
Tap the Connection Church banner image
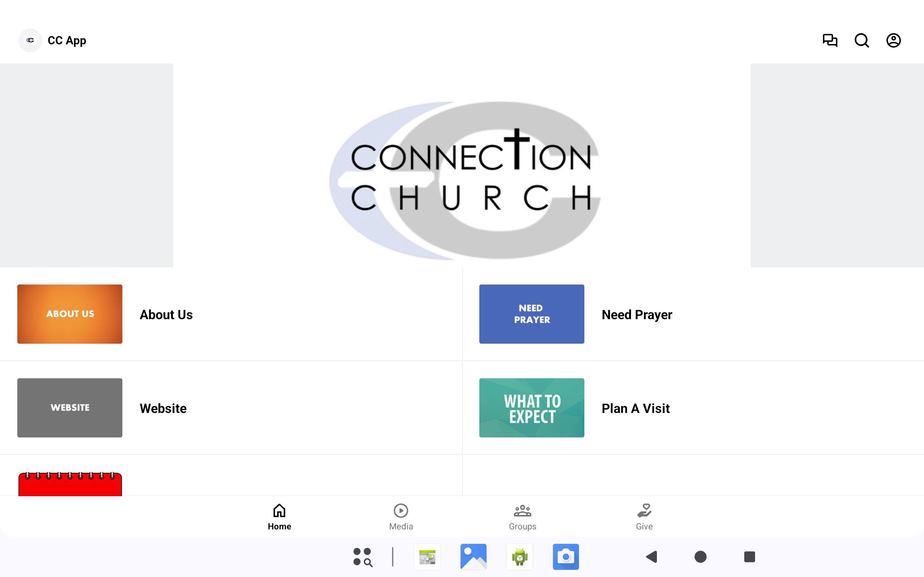(x=462, y=165)
